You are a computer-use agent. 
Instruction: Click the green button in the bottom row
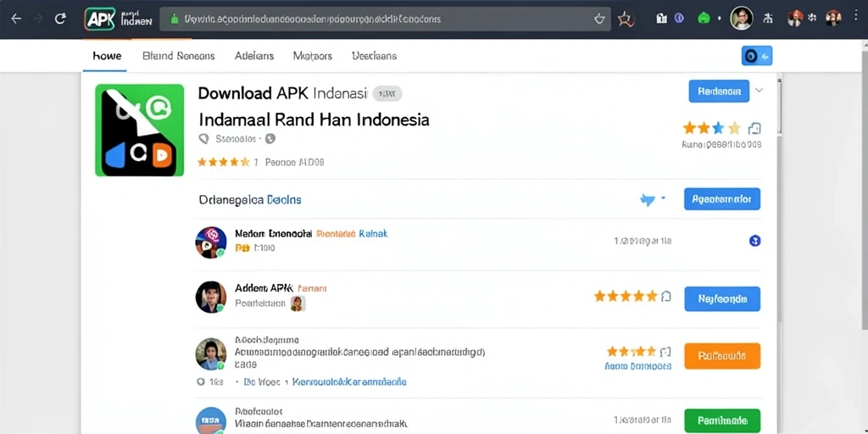(722, 420)
